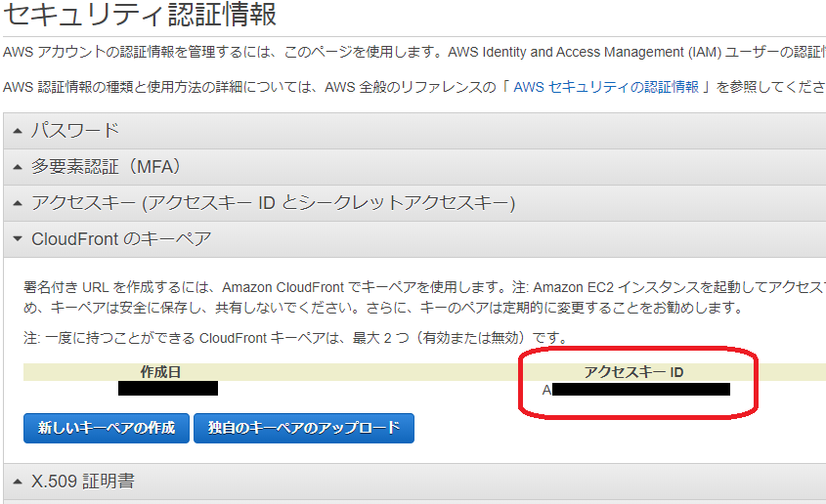Expand the 多要素認証（MFA）section arrow
The width and height of the screenshot is (826, 504).
click(x=18, y=167)
